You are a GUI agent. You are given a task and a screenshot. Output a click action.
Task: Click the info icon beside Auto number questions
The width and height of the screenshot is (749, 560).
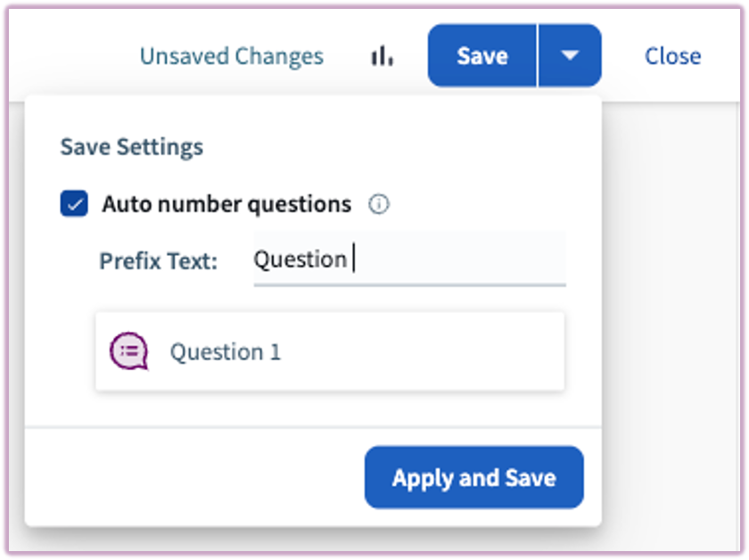coord(379,204)
